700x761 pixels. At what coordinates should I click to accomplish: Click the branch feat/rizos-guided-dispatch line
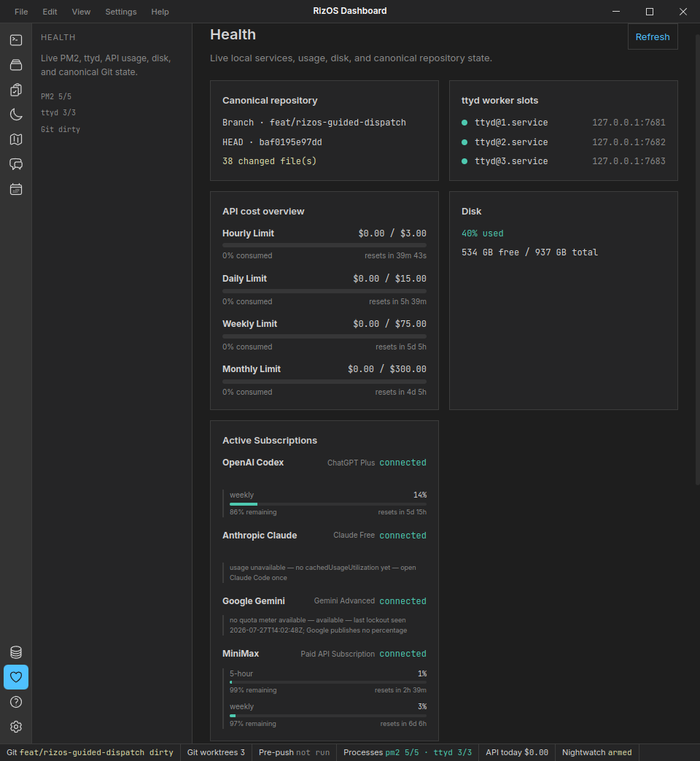[x=314, y=123]
